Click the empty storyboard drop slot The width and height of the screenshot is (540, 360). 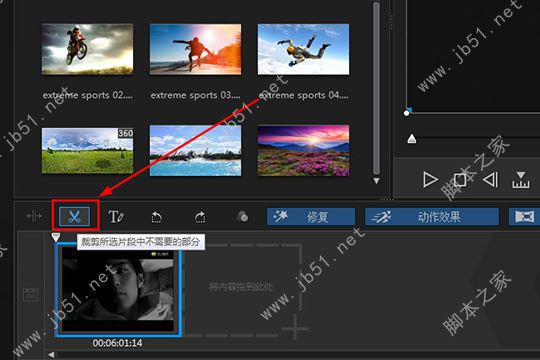[243, 290]
